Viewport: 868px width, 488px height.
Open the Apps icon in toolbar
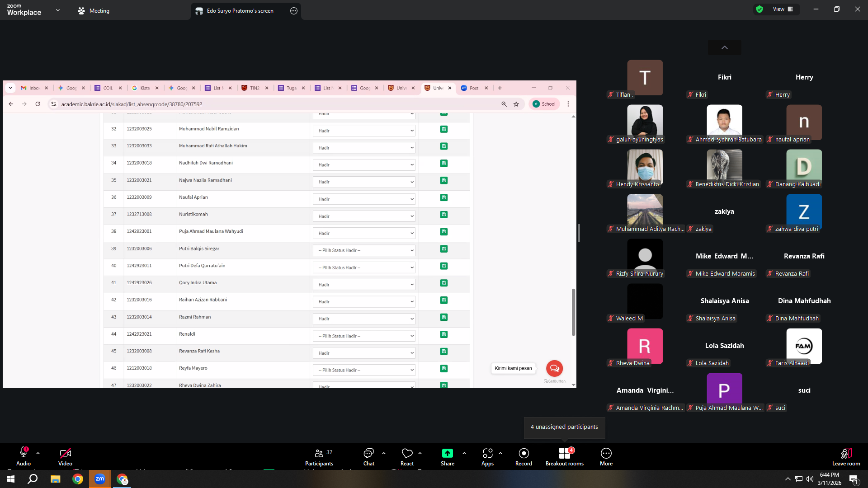[487, 453]
